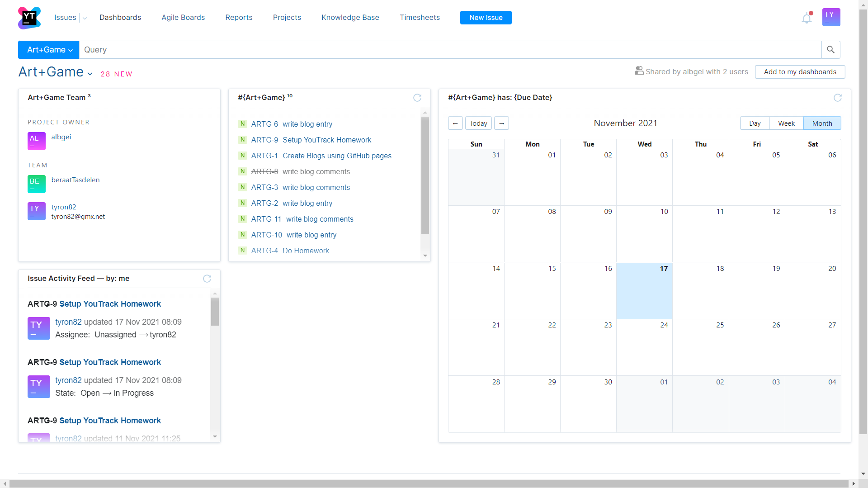Screen dimensions: 868x488
Task: Click beraatTasdelen's BE avatar
Action: point(37,184)
